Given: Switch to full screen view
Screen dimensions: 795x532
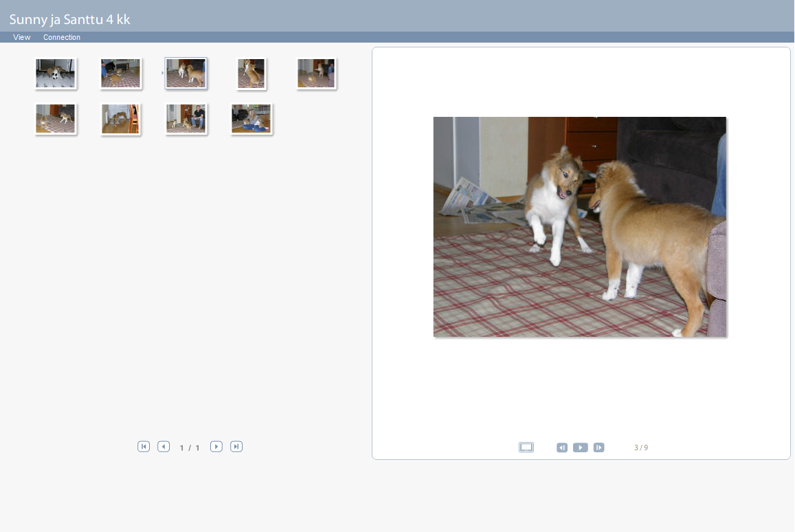Looking at the screenshot, I should (x=526, y=447).
